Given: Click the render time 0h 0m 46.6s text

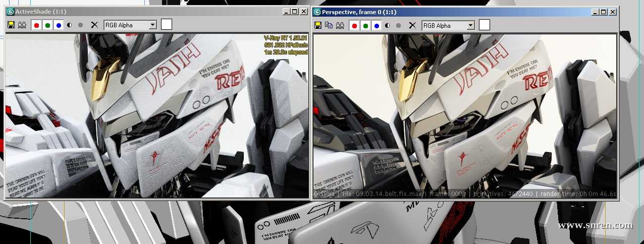Looking at the screenshot, I should [579, 194].
